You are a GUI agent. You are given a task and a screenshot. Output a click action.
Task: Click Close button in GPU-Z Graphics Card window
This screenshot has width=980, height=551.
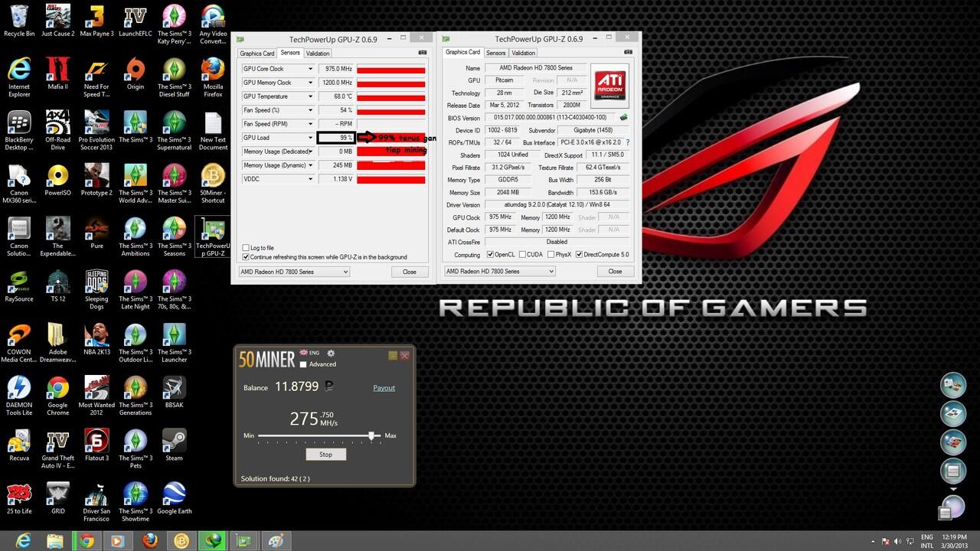(x=615, y=271)
